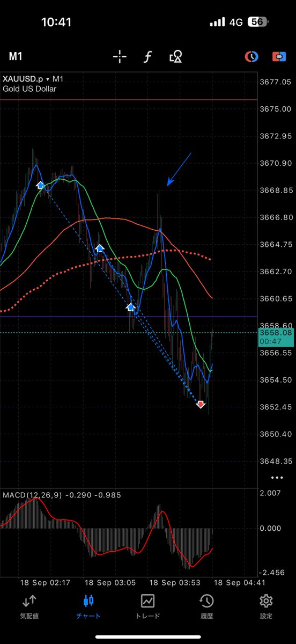This screenshot has height=644, width=296.
Task: Open the 履歴 history tab
Action: [206, 605]
